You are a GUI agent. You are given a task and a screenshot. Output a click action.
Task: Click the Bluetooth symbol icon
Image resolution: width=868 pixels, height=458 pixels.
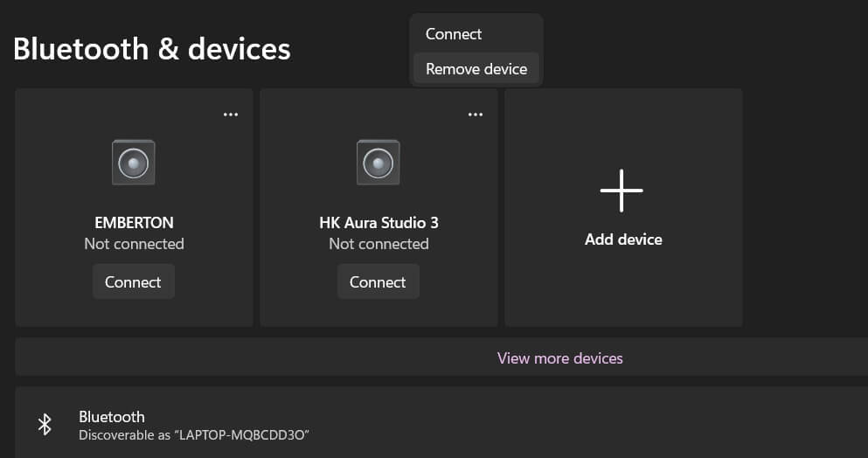point(45,425)
